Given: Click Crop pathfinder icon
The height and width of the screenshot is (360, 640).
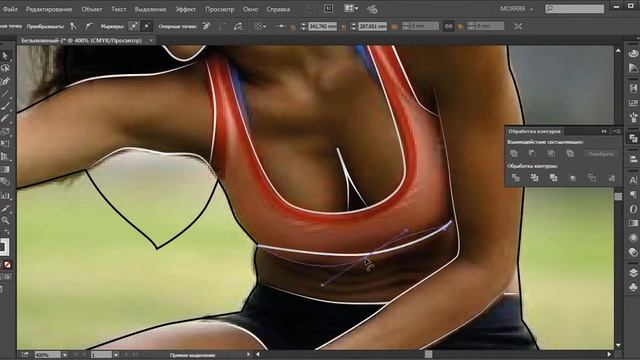Looking at the screenshot, I should [573, 178].
